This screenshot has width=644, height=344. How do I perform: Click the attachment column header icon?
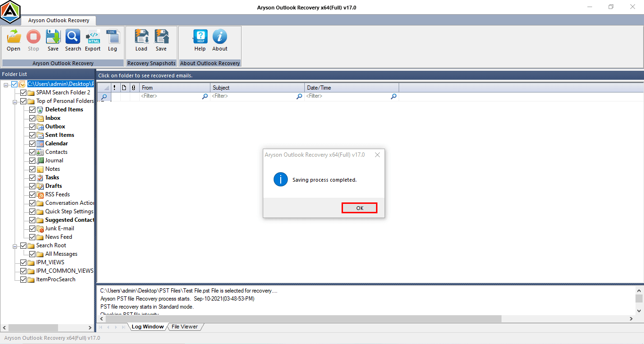pos(134,88)
